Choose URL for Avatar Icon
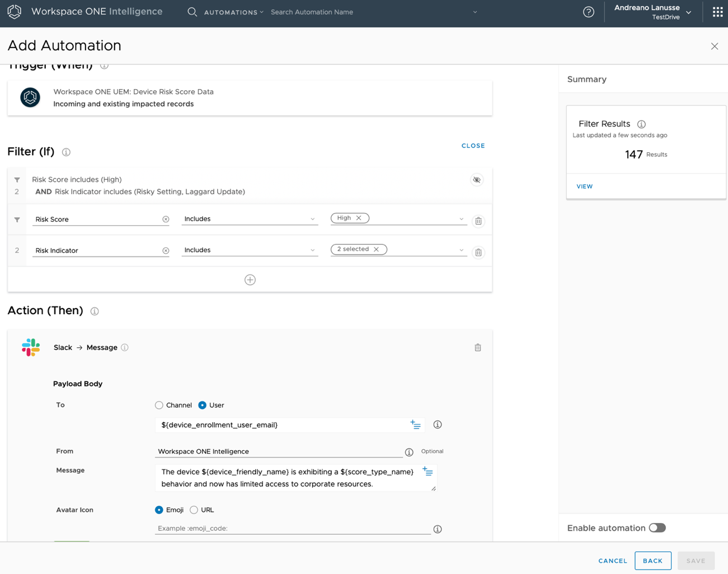 [194, 510]
